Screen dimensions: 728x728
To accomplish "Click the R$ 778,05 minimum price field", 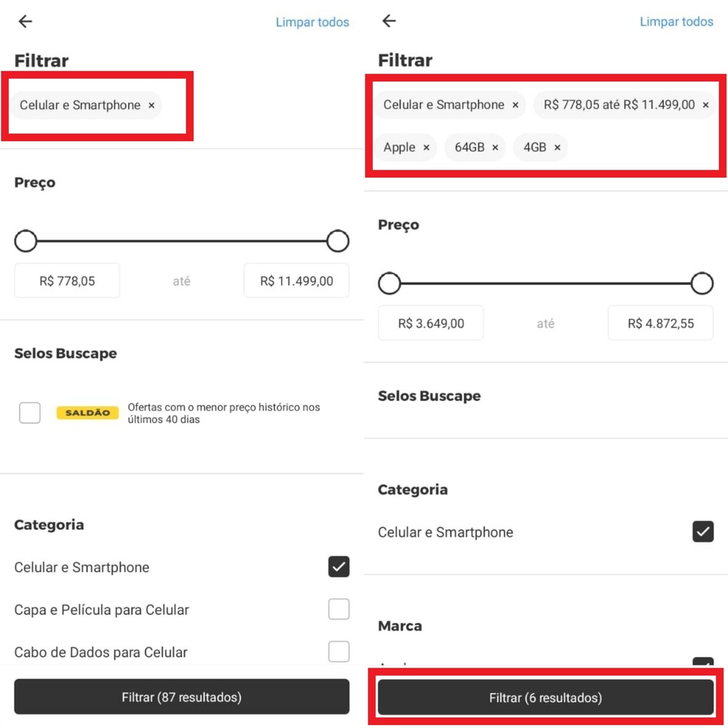I will (66, 280).
